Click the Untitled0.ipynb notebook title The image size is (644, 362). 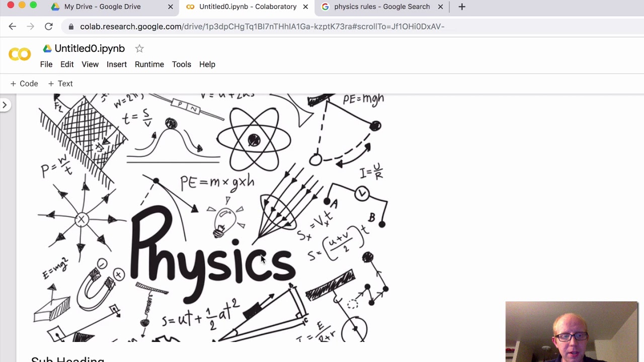[90, 48]
